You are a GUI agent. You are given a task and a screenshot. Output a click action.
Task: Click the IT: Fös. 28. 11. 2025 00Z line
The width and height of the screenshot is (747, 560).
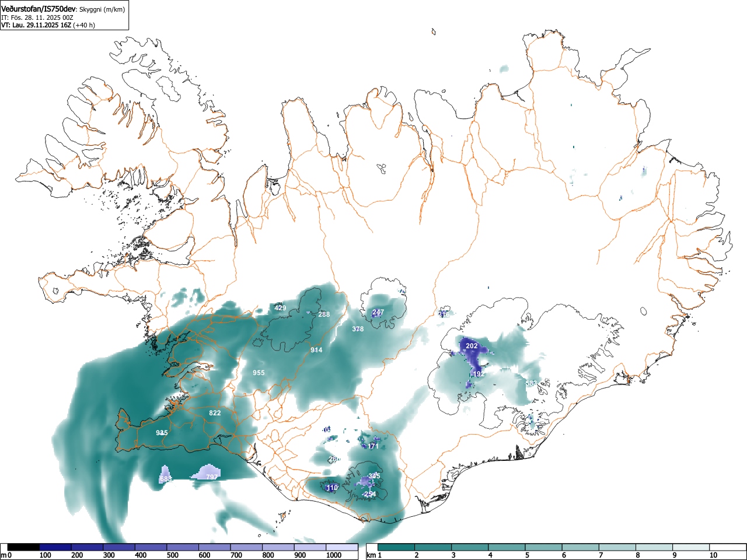[x=37, y=17]
